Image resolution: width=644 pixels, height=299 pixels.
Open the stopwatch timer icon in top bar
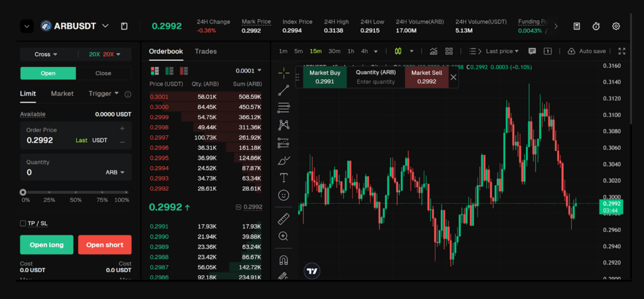coord(596,26)
